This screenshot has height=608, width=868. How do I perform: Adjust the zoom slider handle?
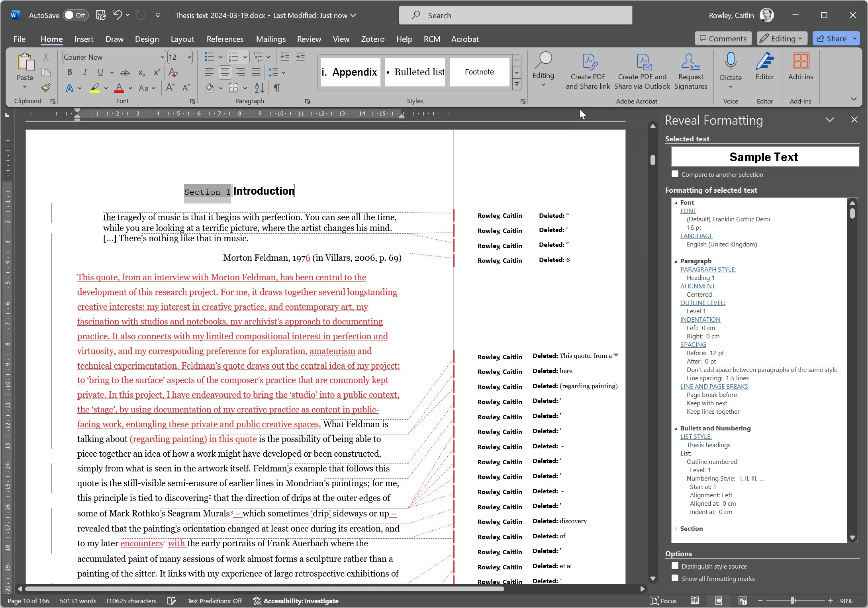793,601
